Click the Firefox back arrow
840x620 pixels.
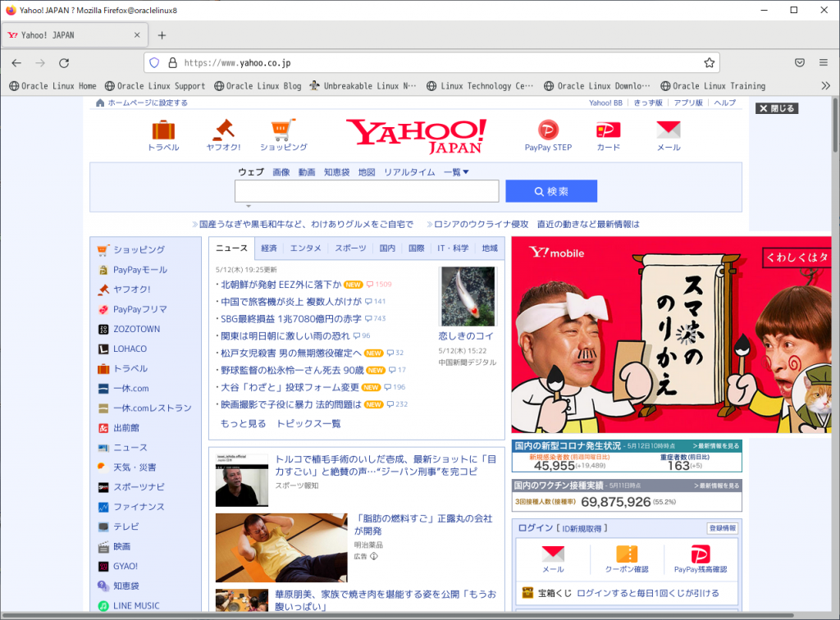tap(16, 62)
